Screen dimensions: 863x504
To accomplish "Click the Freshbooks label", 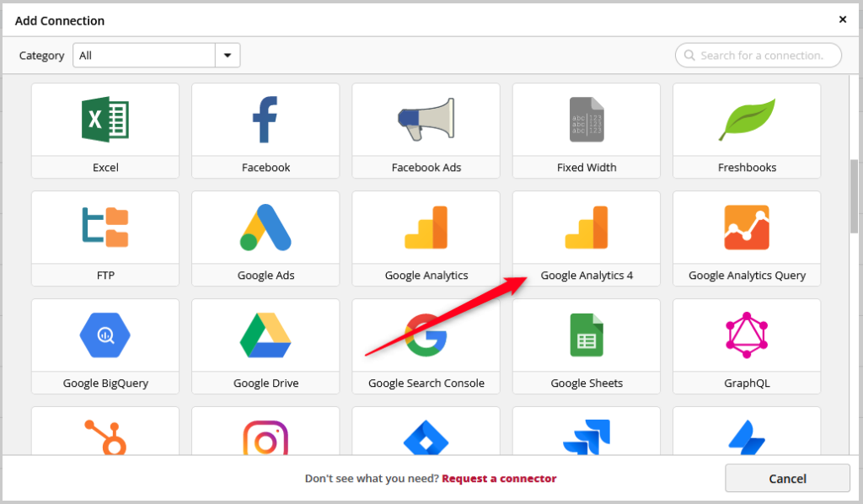I will point(747,167).
